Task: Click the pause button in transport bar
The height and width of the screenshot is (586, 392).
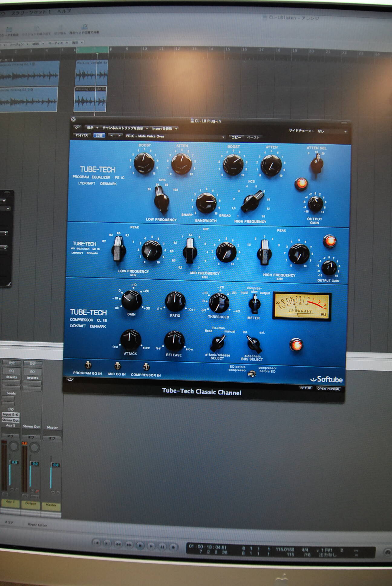Action: [162, 547]
